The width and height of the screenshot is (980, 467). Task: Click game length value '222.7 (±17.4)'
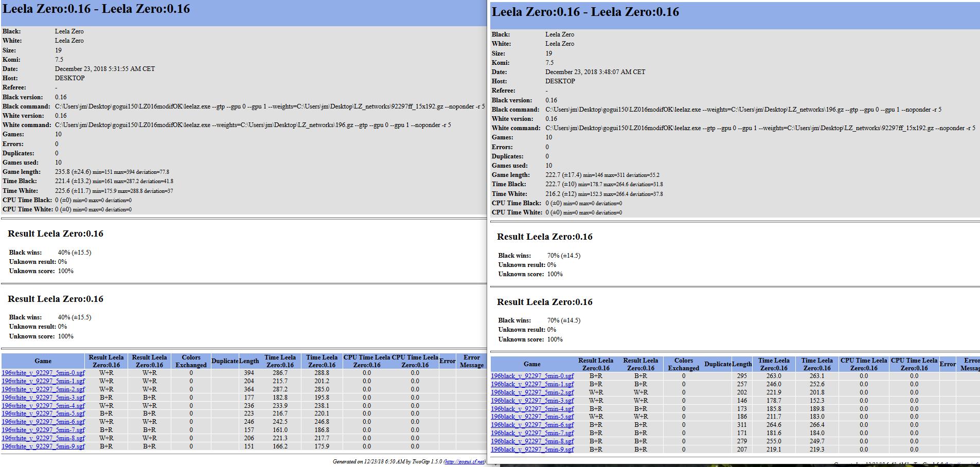point(563,175)
